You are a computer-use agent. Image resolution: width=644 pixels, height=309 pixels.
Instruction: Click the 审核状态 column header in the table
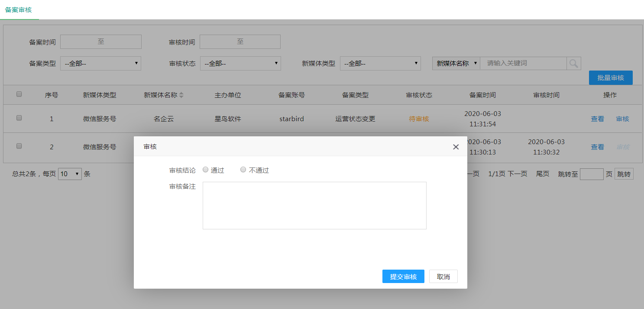(x=419, y=95)
